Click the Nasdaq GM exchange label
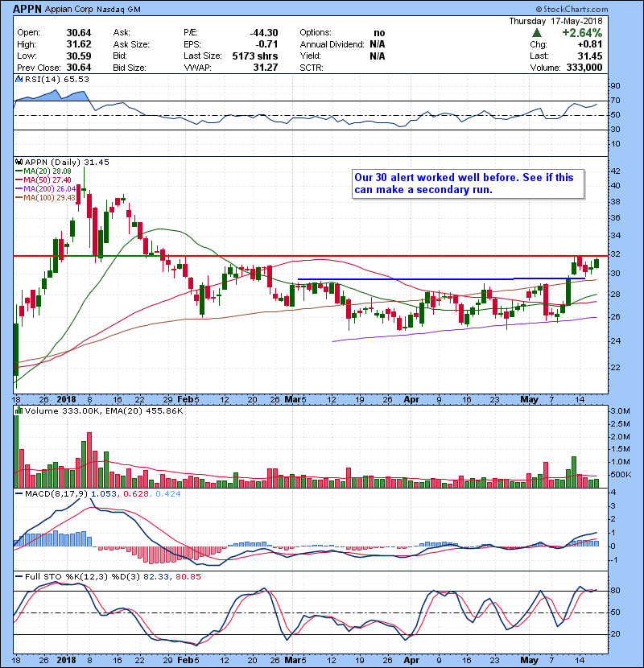 click(118, 10)
